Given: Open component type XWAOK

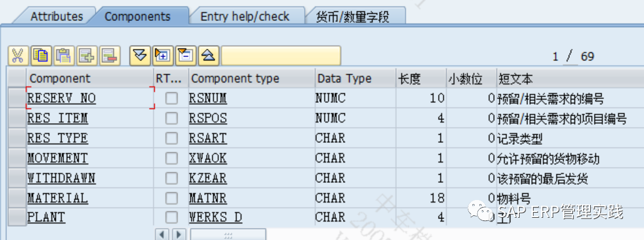Looking at the screenshot, I should click(208, 158).
